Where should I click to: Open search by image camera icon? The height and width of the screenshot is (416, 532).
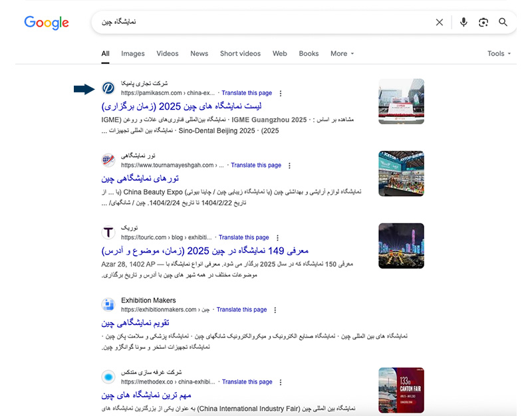[x=483, y=23]
